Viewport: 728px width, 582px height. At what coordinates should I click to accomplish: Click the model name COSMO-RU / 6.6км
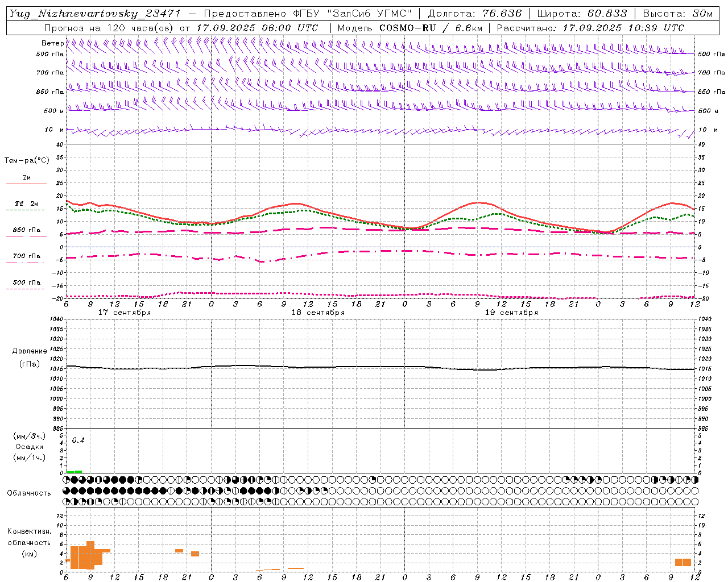click(431, 28)
